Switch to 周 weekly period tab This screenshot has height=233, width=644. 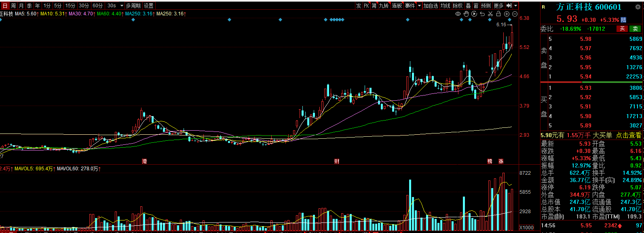pyautogui.click(x=13, y=6)
